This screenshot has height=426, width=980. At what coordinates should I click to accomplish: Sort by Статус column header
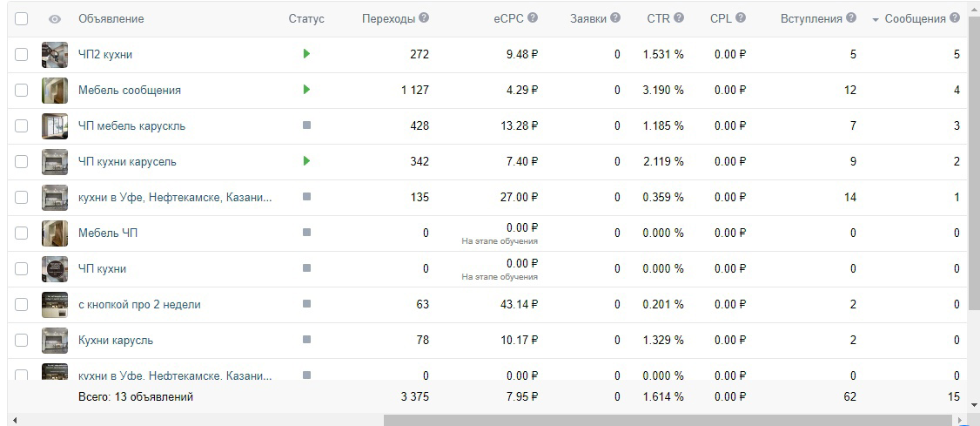(306, 19)
